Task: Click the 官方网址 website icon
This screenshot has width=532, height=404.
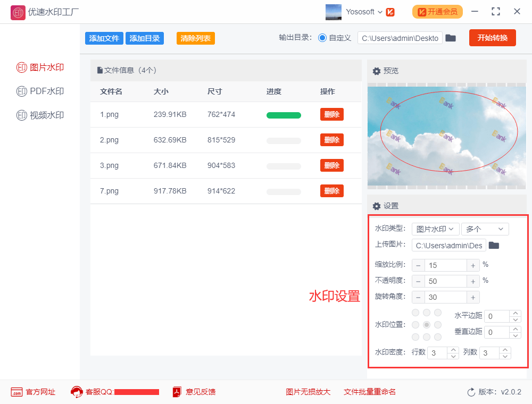Action: (x=16, y=392)
